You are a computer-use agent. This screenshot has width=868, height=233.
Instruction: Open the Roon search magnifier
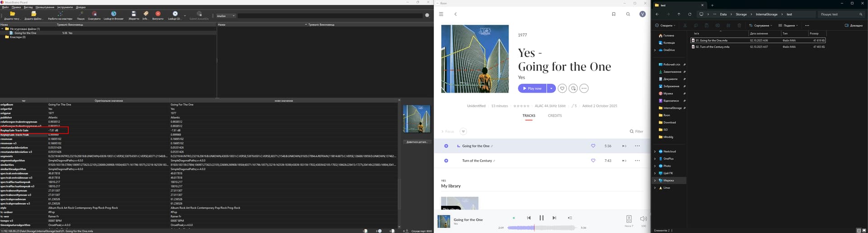click(x=628, y=14)
